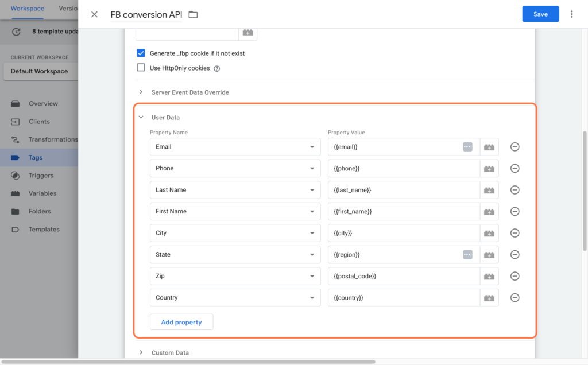The image size is (588, 365).
Task: Edit the FB conversion API tag name
Action: tap(146, 14)
